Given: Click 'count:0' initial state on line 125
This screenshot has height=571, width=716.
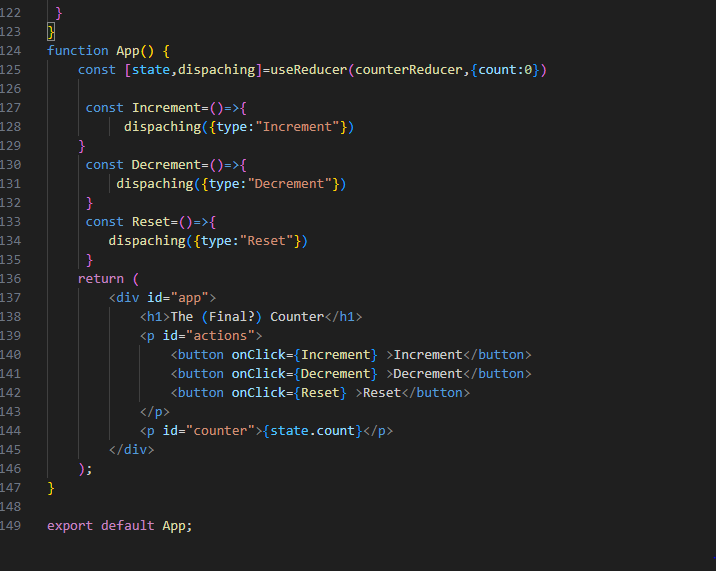Looking at the screenshot, I should (505, 70).
